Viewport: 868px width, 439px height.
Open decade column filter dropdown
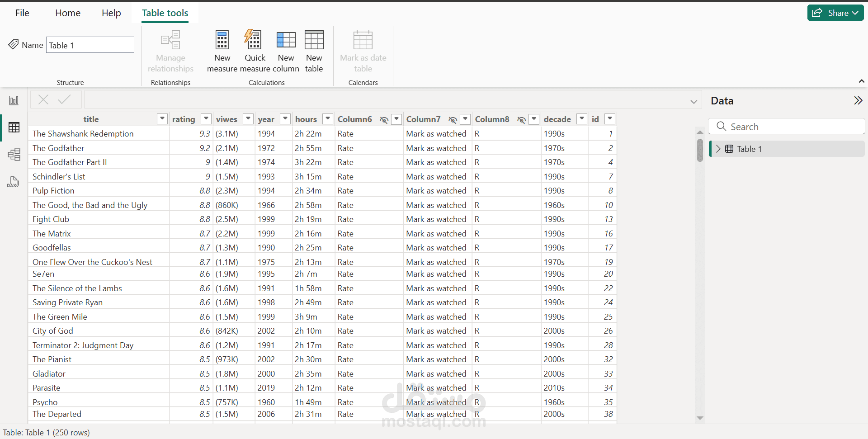(x=582, y=119)
